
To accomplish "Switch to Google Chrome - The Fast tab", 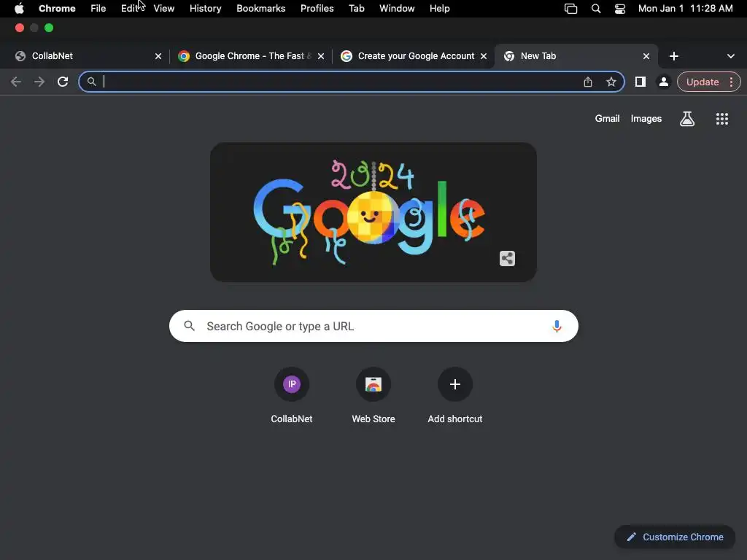I will click(x=251, y=56).
